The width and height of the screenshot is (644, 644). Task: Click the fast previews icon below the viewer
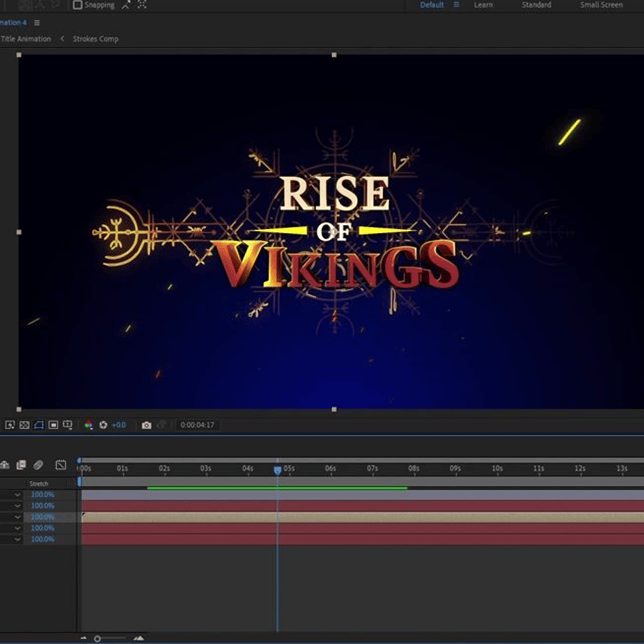click(10, 425)
